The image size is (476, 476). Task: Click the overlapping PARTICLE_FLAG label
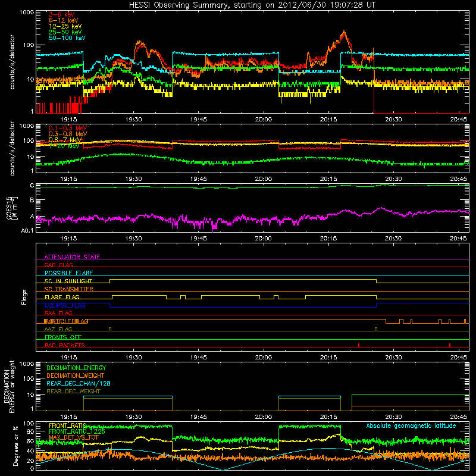click(66, 321)
